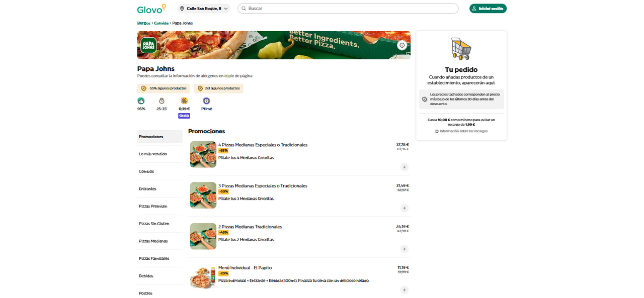Click the -55% discount badge
The width and height of the screenshot is (644, 298).
223,151
